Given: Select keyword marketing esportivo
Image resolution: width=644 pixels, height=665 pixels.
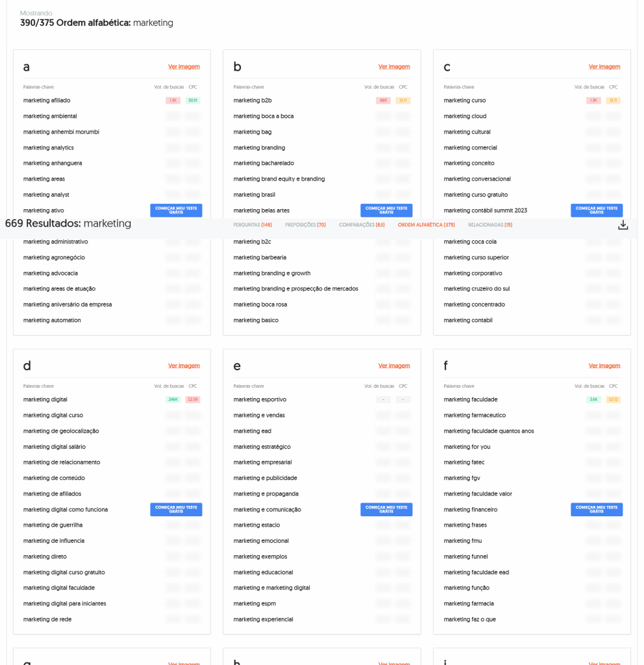Looking at the screenshot, I should [x=260, y=399].
